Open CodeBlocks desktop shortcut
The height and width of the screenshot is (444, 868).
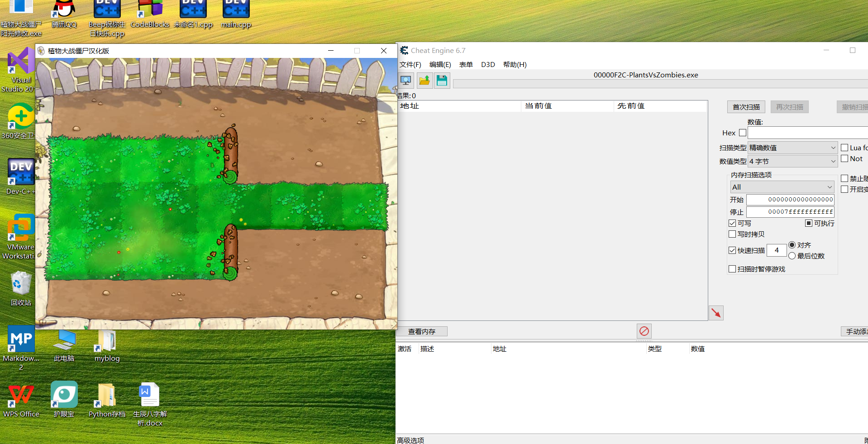[x=150, y=14]
